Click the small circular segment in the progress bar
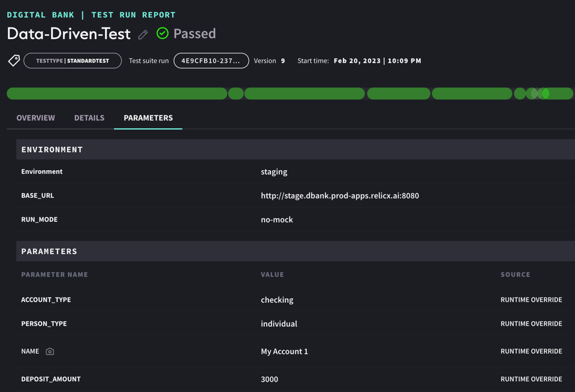Image resolution: width=575 pixels, height=392 pixels. [235, 94]
